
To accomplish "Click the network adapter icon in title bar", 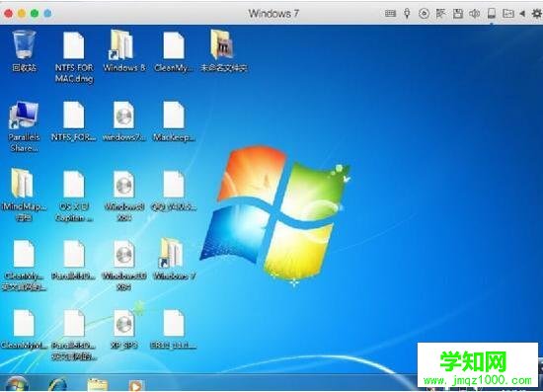I will point(441,14).
